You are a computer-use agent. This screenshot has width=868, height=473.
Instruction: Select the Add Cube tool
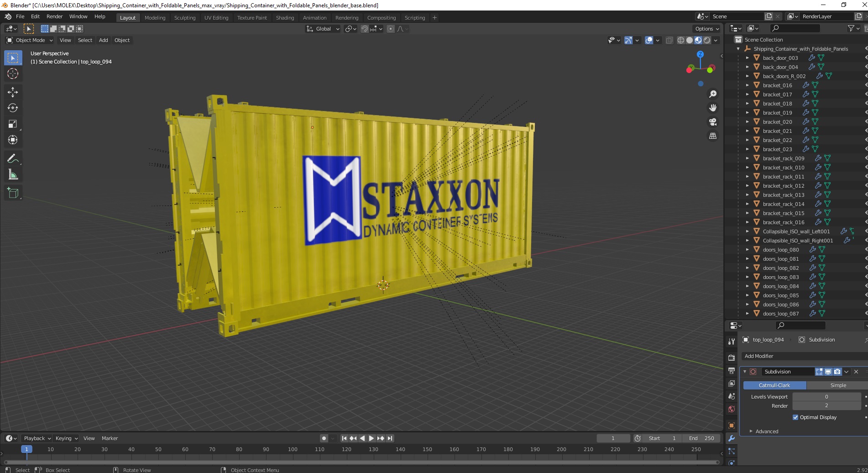pyautogui.click(x=13, y=193)
